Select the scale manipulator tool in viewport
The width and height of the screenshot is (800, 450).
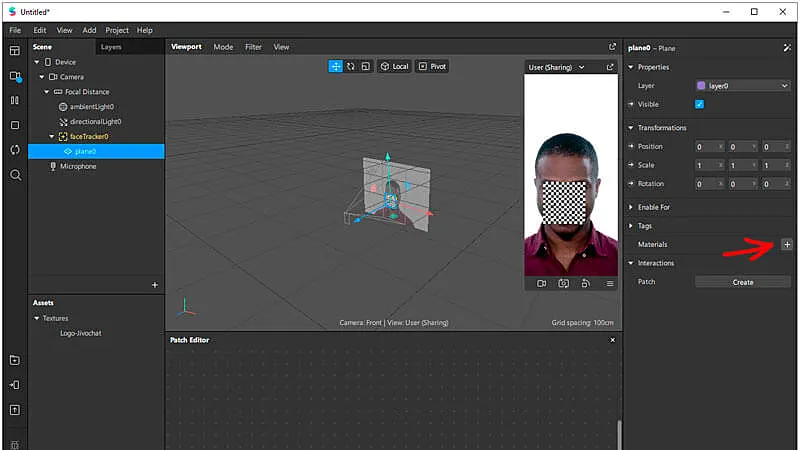tap(366, 66)
